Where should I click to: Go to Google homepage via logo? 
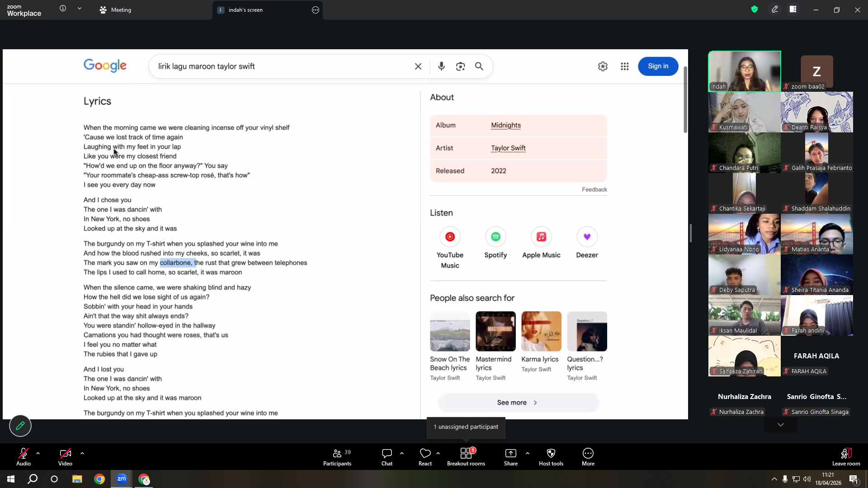point(105,66)
